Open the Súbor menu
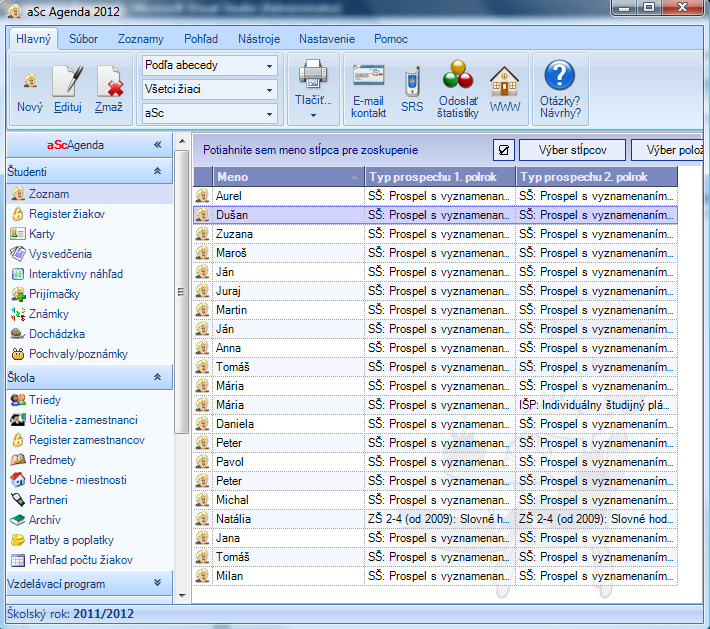This screenshot has width=710, height=629. pos(83,39)
